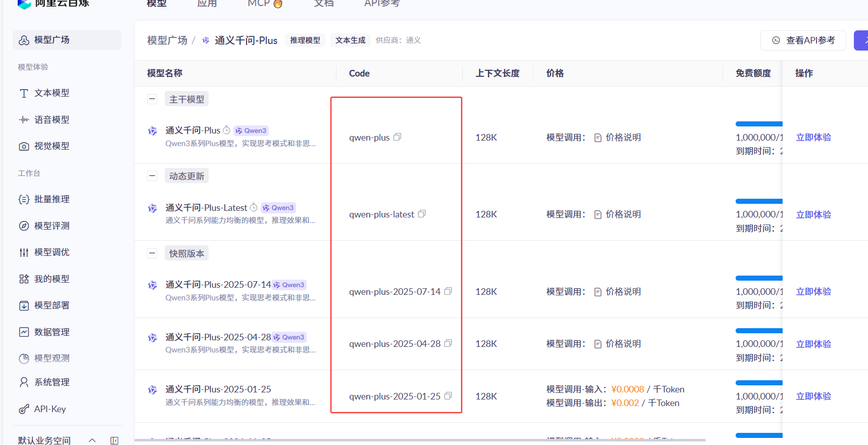Copy the qwen-plus-latest code
868x445 pixels.
point(422,214)
